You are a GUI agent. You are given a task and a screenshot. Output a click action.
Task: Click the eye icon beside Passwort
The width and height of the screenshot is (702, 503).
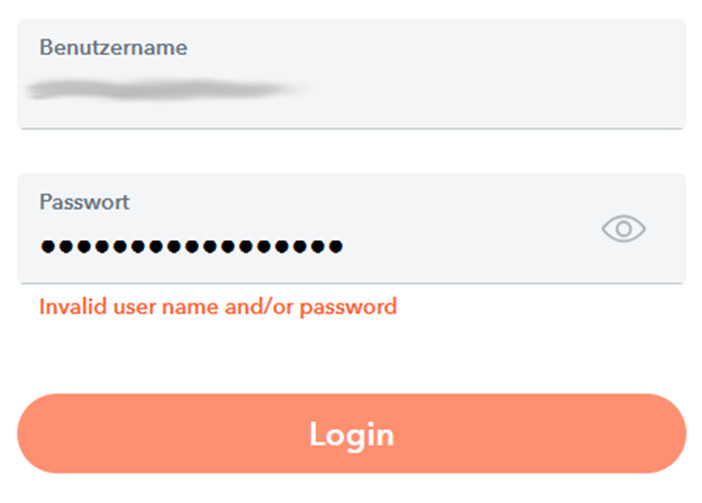(623, 229)
